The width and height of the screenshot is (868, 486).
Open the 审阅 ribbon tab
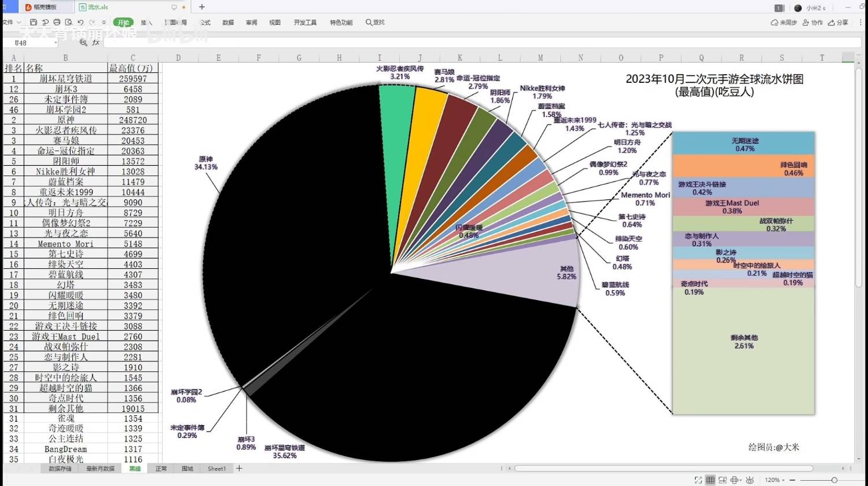click(x=251, y=23)
